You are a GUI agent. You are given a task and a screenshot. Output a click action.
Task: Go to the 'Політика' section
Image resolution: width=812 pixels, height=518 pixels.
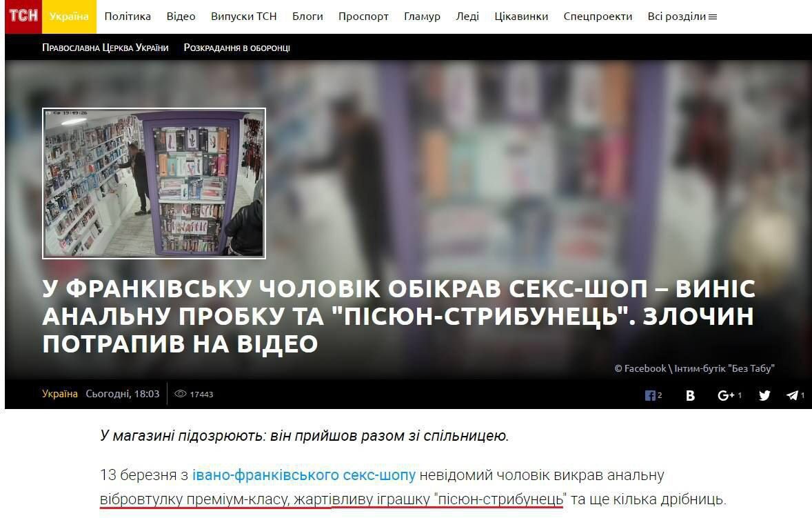[128, 17]
